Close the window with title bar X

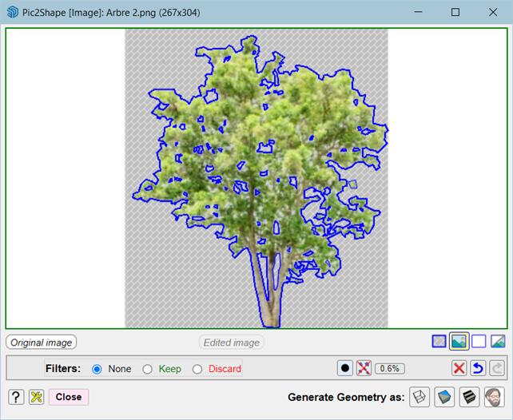[x=493, y=13]
